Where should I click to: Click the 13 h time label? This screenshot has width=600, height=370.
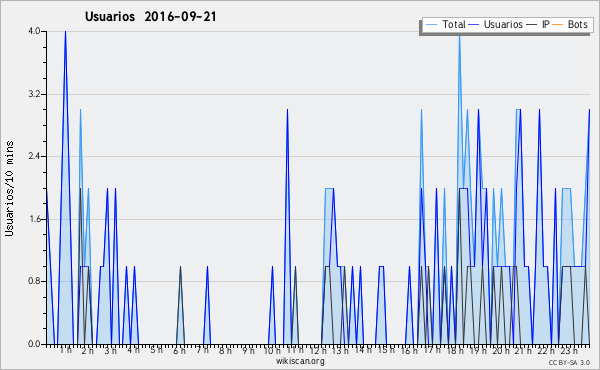tap(340, 350)
